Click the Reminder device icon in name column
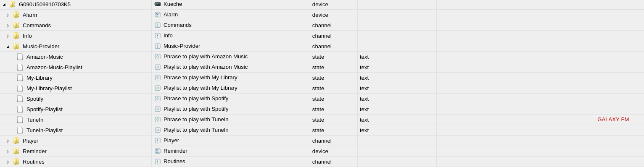644x167 pixels. [158, 151]
